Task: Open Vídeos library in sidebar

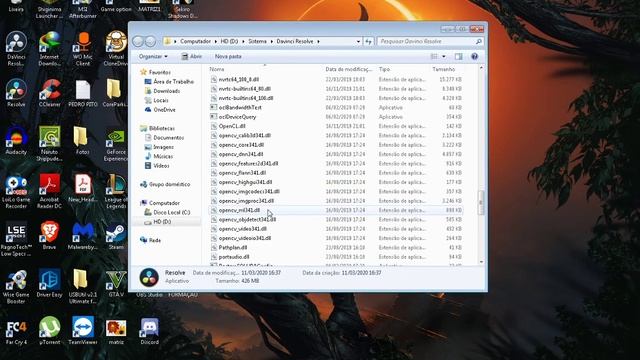Action: (157, 166)
